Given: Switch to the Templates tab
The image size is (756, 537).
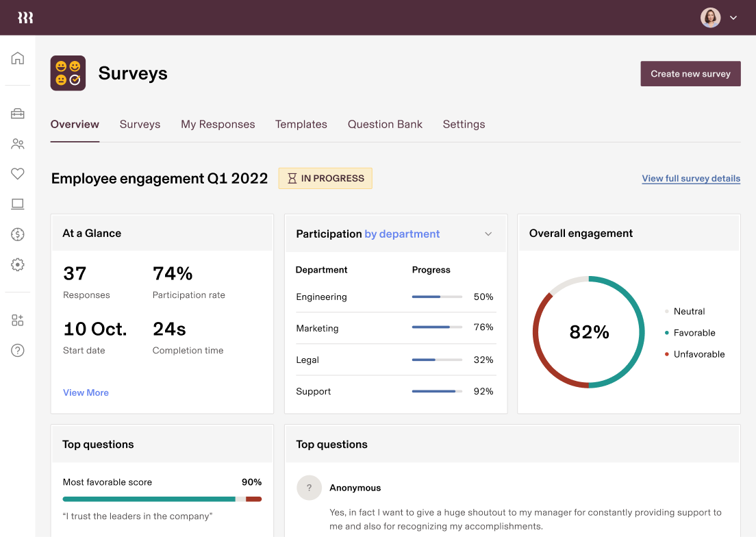Looking at the screenshot, I should click(301, 124).
